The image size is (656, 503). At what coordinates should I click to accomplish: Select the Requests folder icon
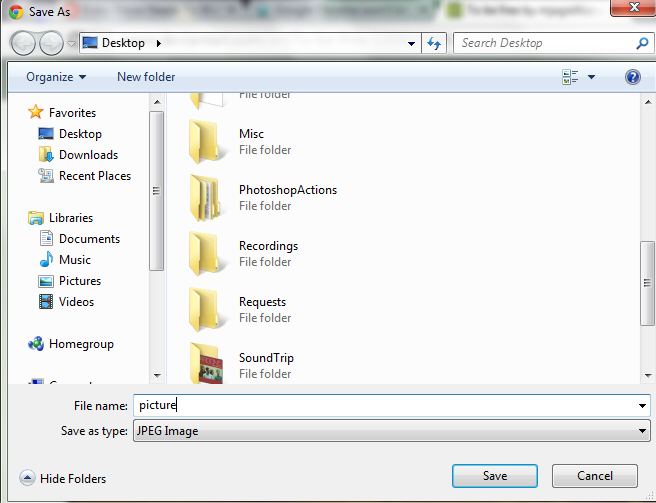[x=205, y=310]
